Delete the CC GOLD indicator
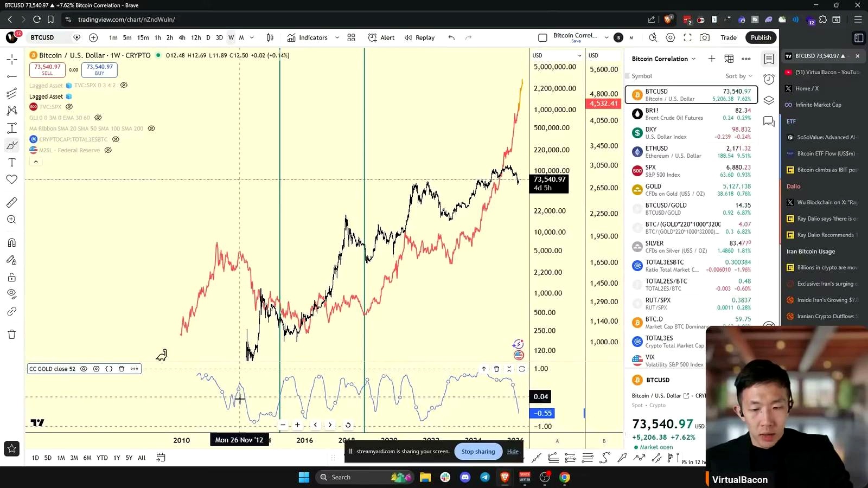Screen dimensions: 868x488 click(x=122, y=369)
